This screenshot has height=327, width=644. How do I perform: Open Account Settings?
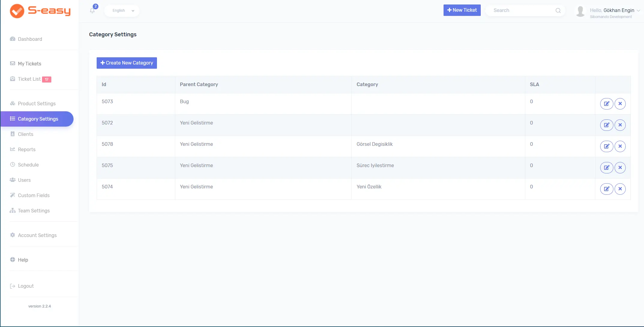[37, 235]
